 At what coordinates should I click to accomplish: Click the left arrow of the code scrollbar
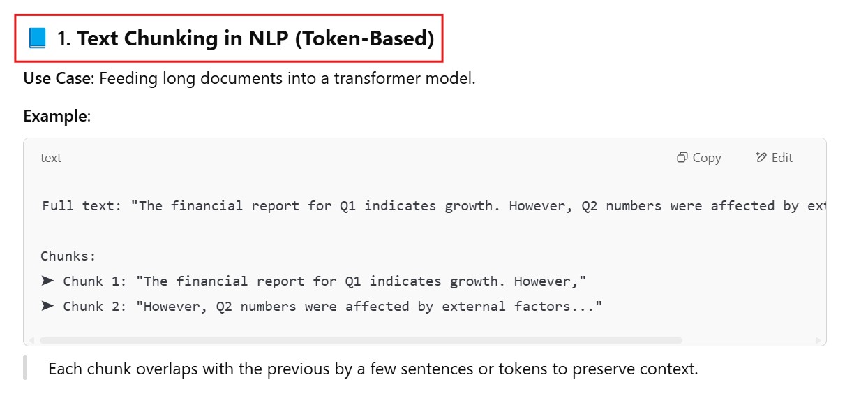[x=29, y=341]
